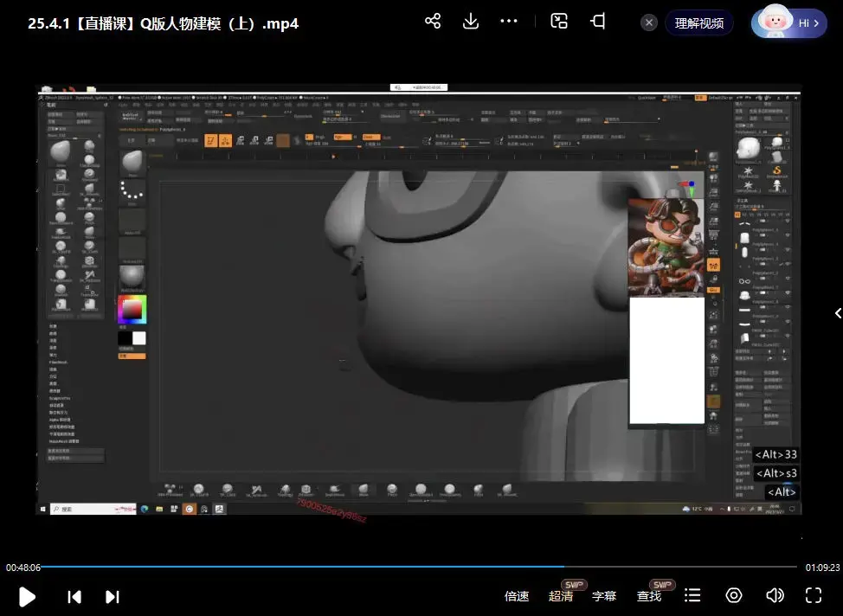The image size is (843, 616).
Task: Toggle 字幕 subtitles
Action: (604, 596)
